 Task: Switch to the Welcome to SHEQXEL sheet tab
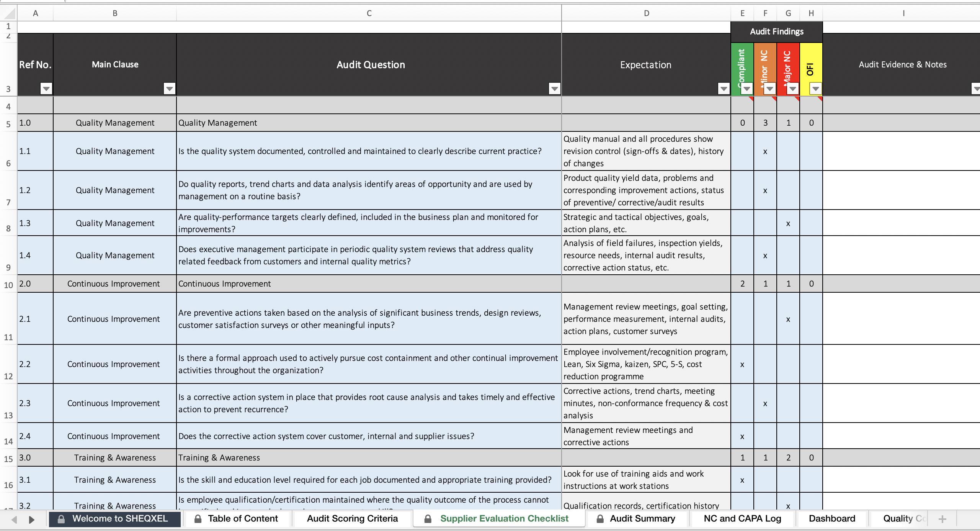click(x=114, y=519)
